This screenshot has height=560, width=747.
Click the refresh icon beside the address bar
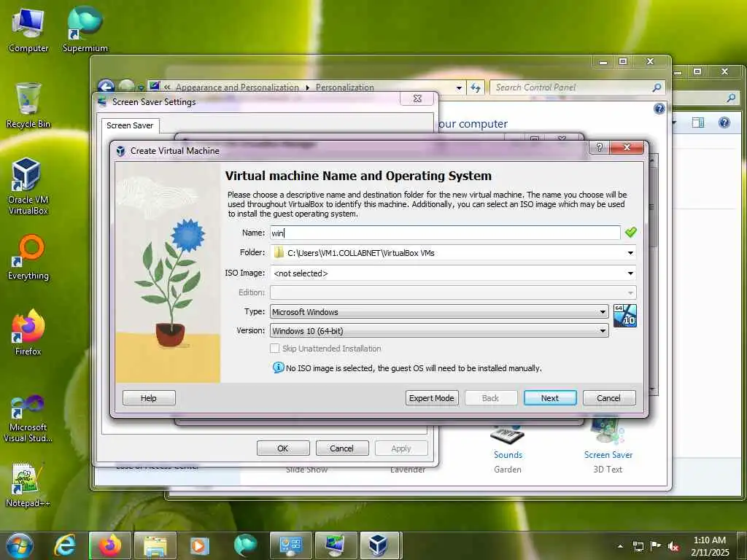tap(476, 87)
